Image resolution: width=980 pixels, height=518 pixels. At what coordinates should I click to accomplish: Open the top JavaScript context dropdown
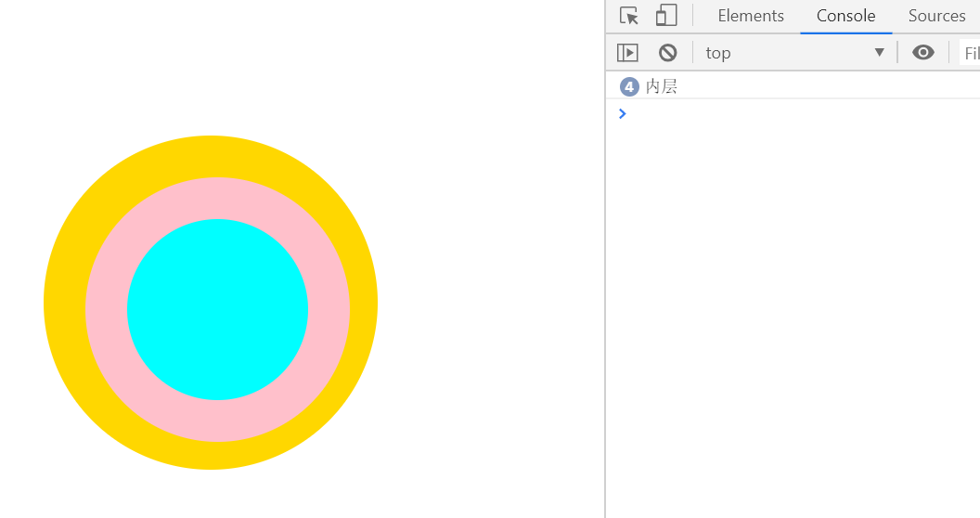pos(795,53)
